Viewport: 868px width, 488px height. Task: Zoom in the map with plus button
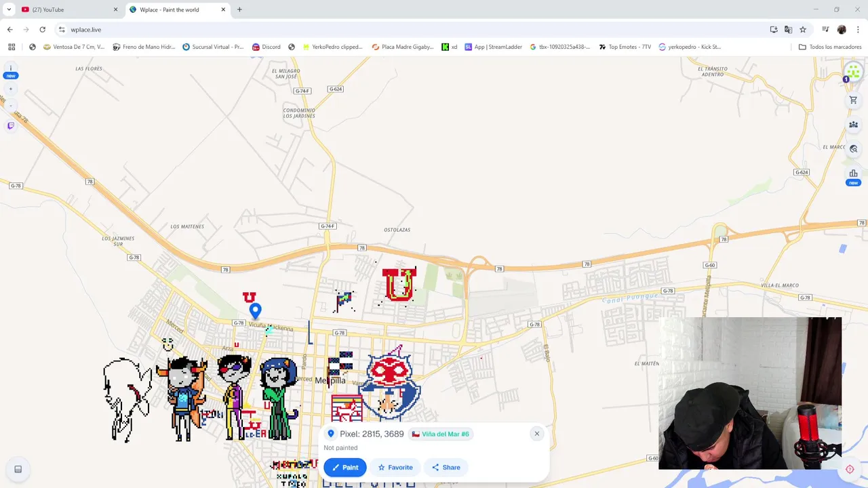click(x=11, y=89)
